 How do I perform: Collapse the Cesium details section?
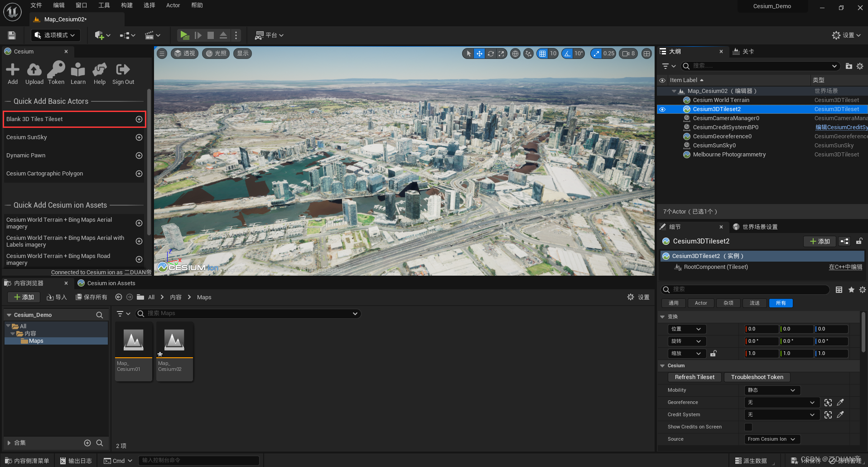pyautogui.click(x=663, y=366)
